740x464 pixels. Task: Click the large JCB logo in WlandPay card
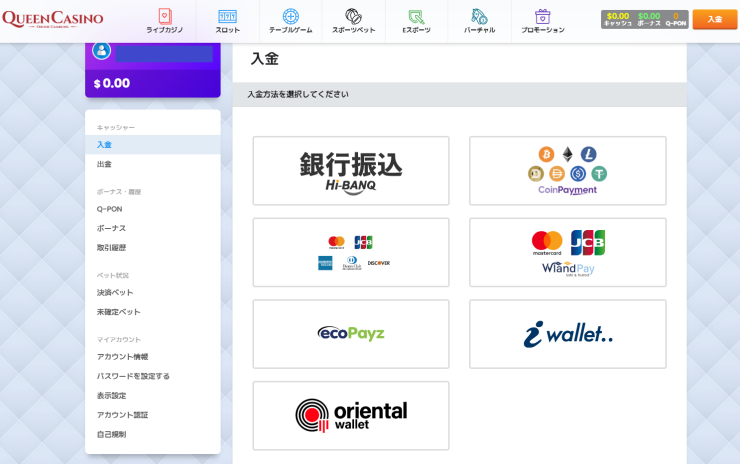point(588,243)
